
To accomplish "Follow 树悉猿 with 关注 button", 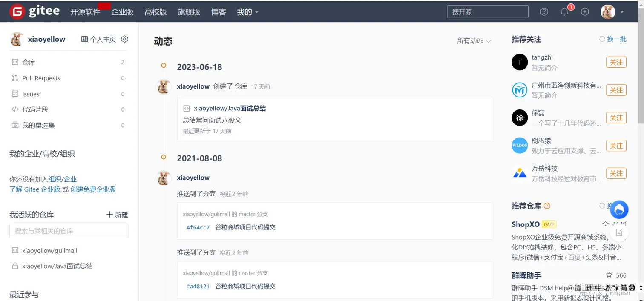I will point(616,146).
